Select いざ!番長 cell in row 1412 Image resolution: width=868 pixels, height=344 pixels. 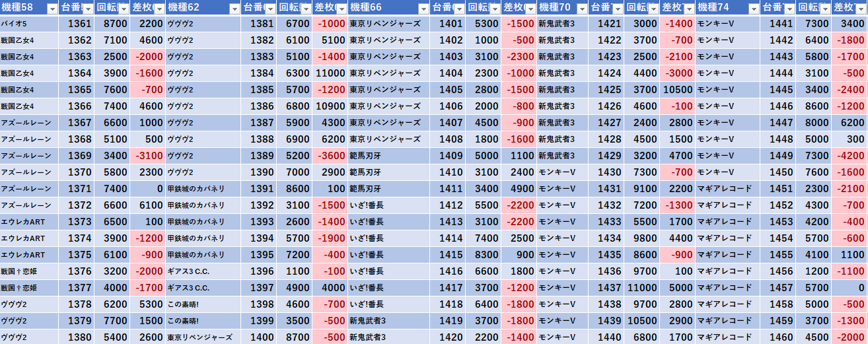(x=388, y=205)
